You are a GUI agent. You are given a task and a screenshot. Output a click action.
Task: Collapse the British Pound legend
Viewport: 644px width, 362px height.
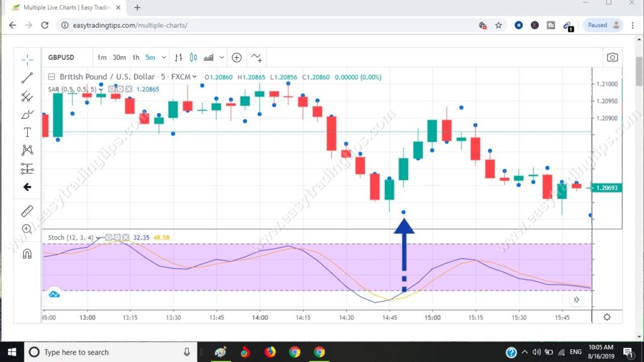click(x=52, y=77)
